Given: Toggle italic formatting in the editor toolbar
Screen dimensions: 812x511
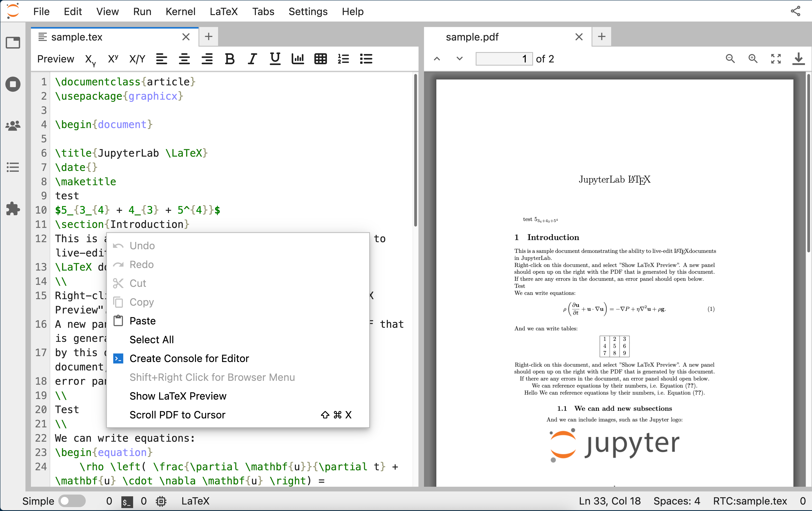Looking at the screenshot, I should tap(252, 59).
